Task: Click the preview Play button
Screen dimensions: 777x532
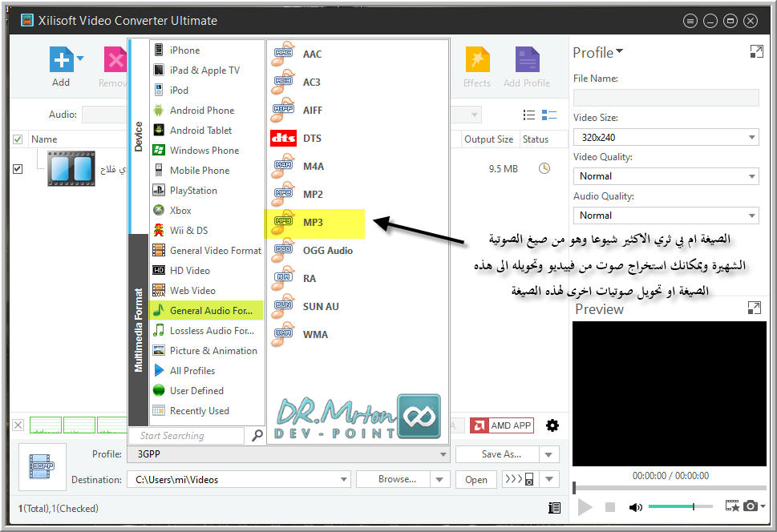Action: tap(585, 506)
